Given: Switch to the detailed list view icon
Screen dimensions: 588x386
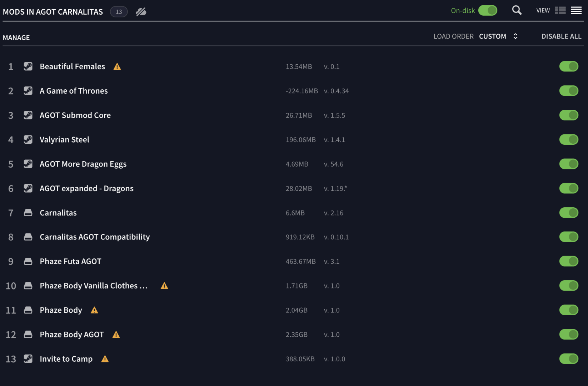Looking at the screenshot, I should (x=560, y=10).
